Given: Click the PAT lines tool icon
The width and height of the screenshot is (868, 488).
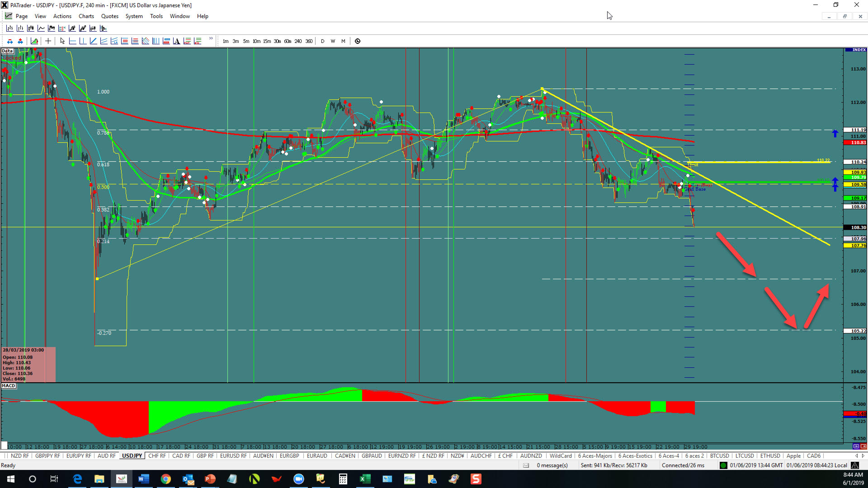Looking at the screenshot, I should (x=187, y=41).
